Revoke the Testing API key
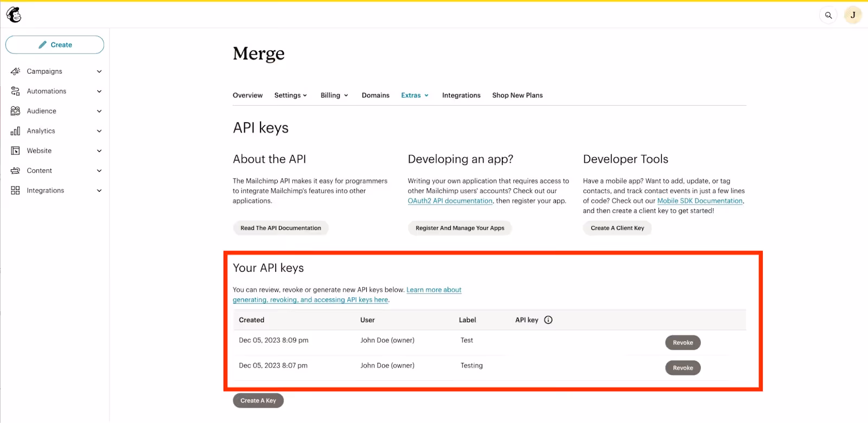The image size is (868, 423). (x=683, y=368)
